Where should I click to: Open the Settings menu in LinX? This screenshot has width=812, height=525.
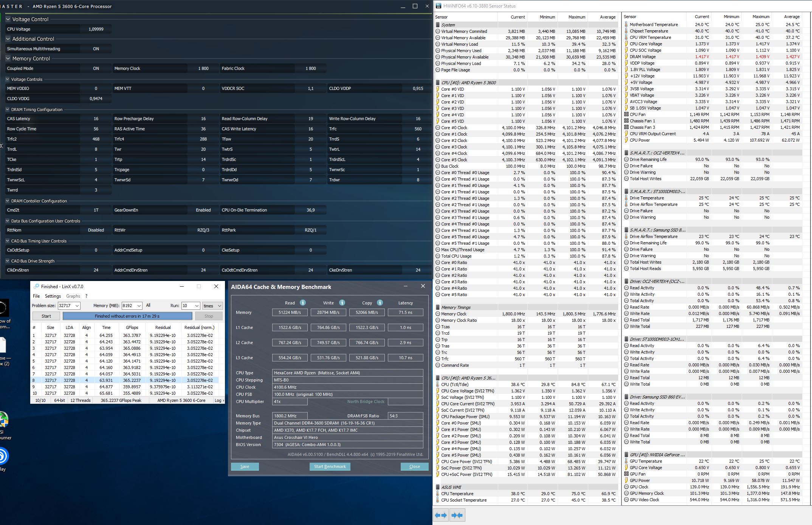[53, 296]
